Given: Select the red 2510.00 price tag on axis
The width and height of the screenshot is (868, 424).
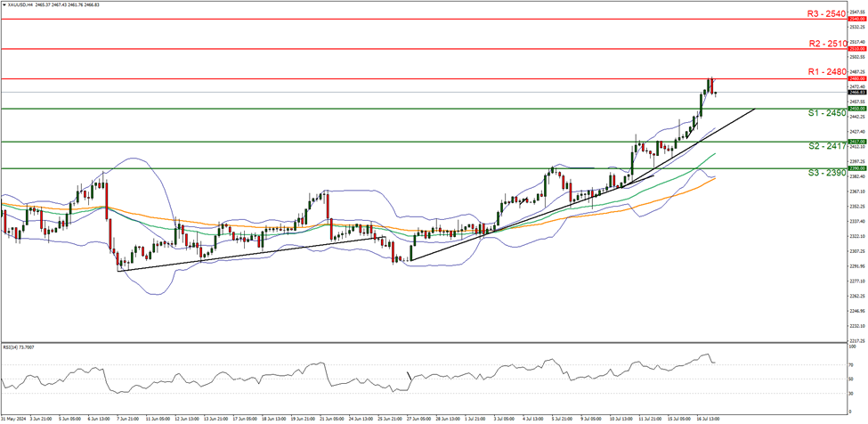Looking at the screenshot, I should 857,49.
